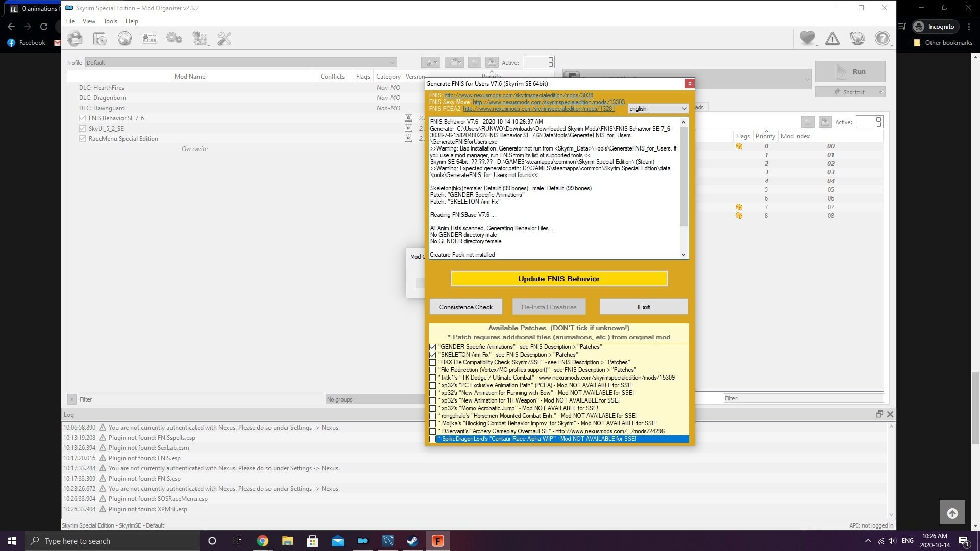Uncheck the GENDER Specific Animations patch
This screenshot has height=551, width=980.
pyautogui.click(x=433, y=347)
